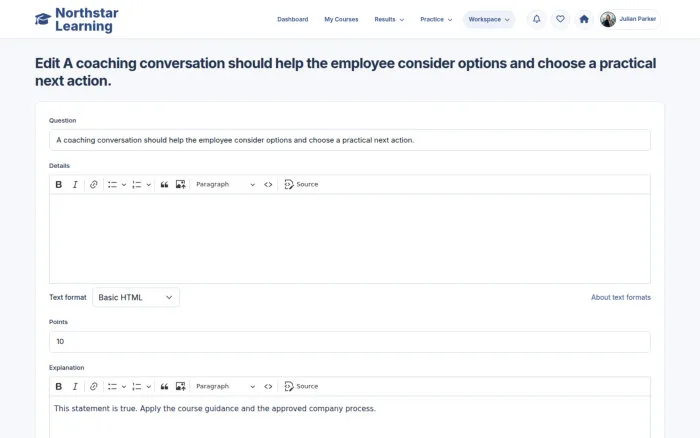Click inside the empty Details editing area

[x=350, y=239]
